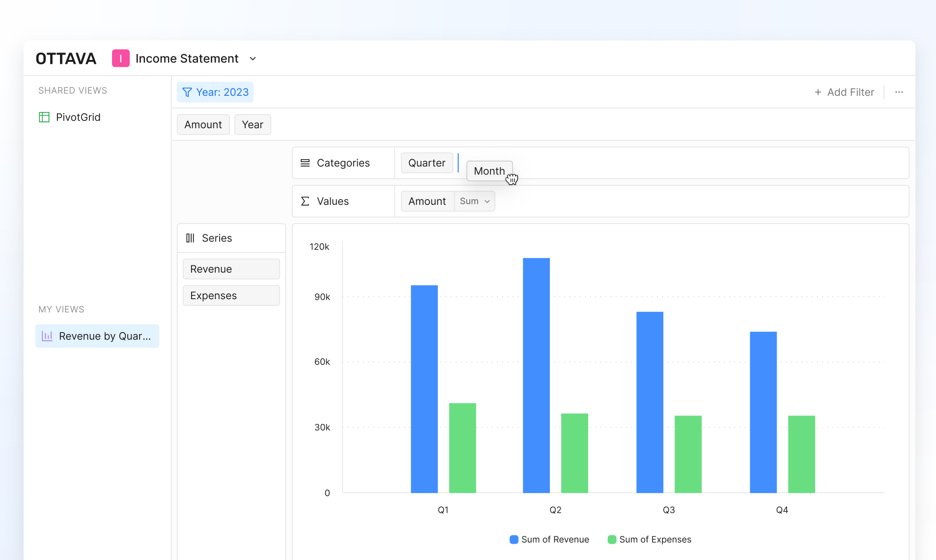Click the Add Filter button

coord(844,92)
